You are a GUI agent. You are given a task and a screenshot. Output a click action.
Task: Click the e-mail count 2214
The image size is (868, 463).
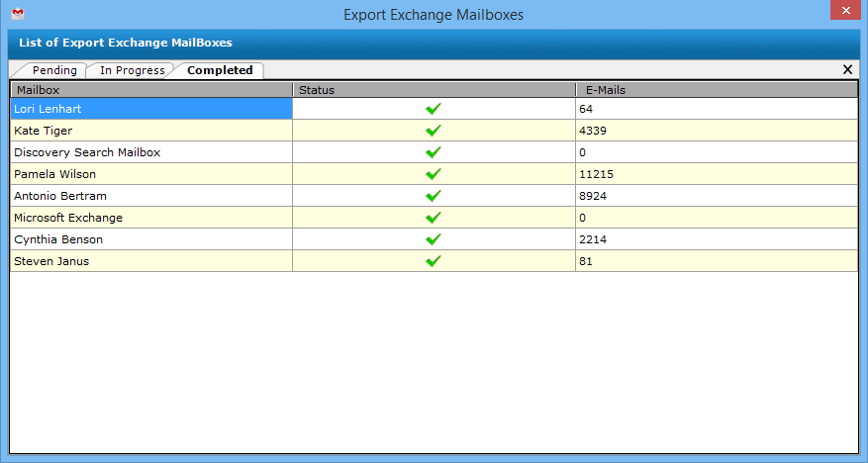[x=593, y=239]
